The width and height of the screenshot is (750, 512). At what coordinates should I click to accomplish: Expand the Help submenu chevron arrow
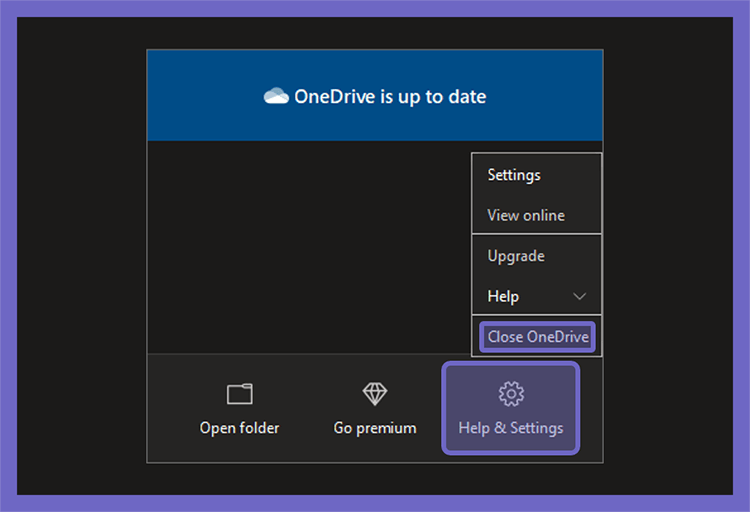(x=579, y=297)
